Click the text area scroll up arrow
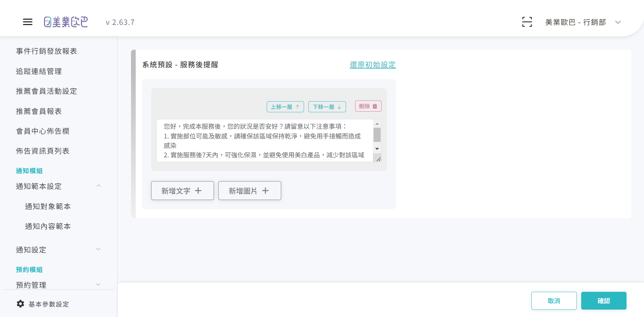 pyautogui.click(x=377, y=124)
